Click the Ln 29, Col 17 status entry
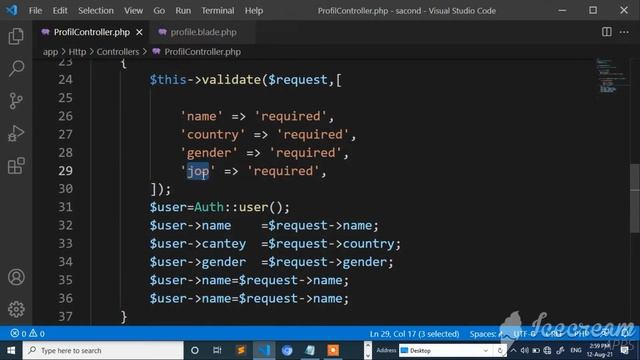This screenshot has width=640, height=360. 414,334
